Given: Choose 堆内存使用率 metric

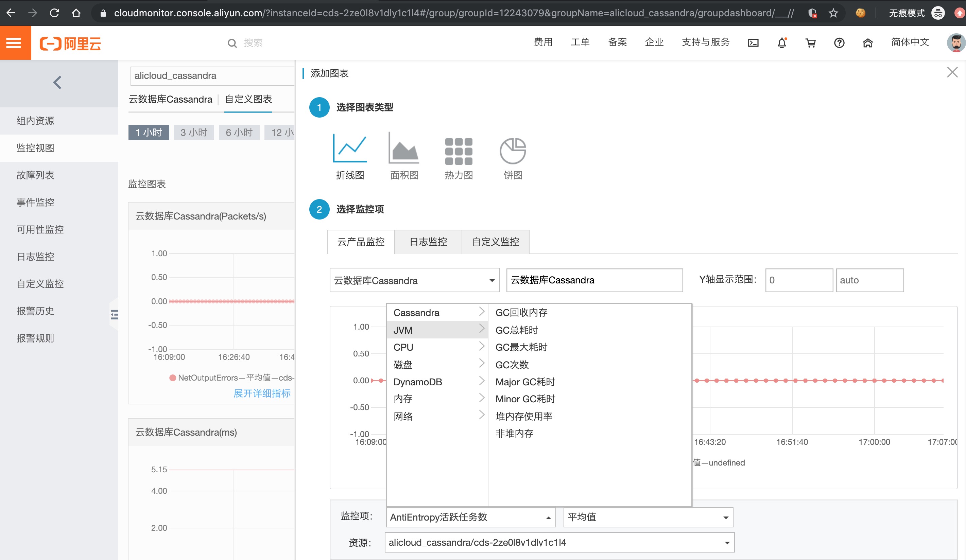Looking at the screenshot, I should coord(524,416).
